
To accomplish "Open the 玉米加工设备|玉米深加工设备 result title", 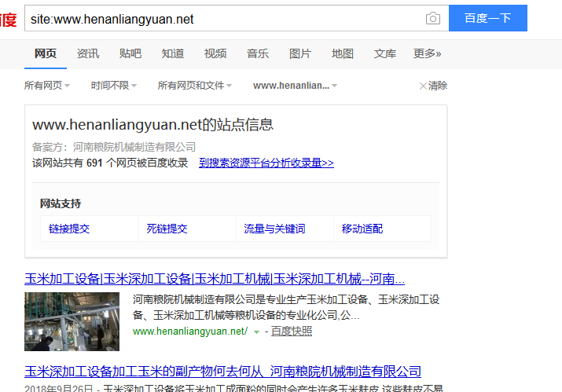I will [215, 279].
